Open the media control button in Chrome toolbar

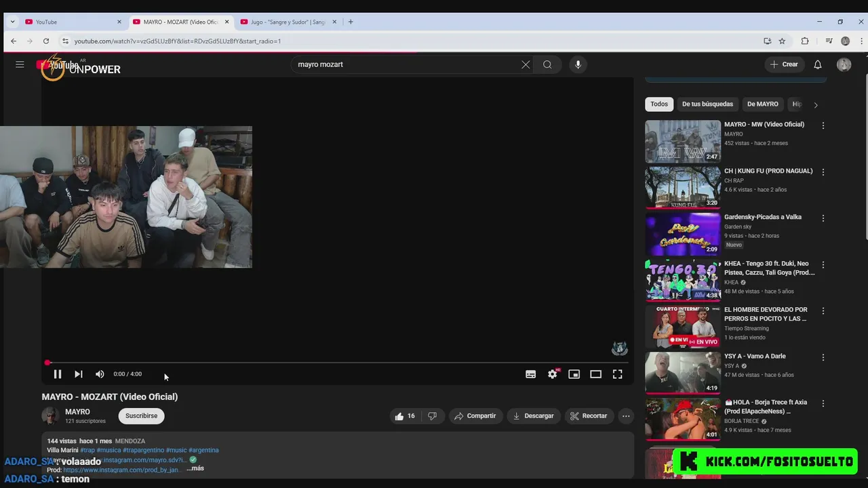[829, 41]
